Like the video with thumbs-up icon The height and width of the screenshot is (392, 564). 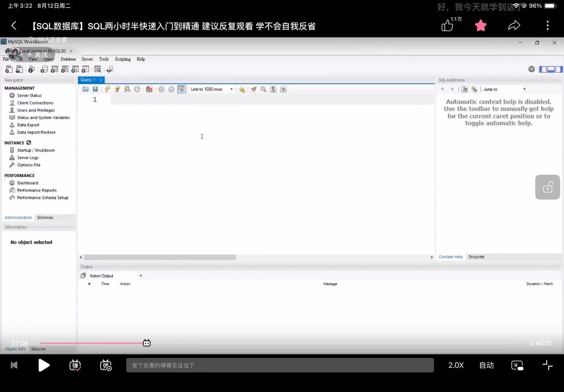coord(447,25)
